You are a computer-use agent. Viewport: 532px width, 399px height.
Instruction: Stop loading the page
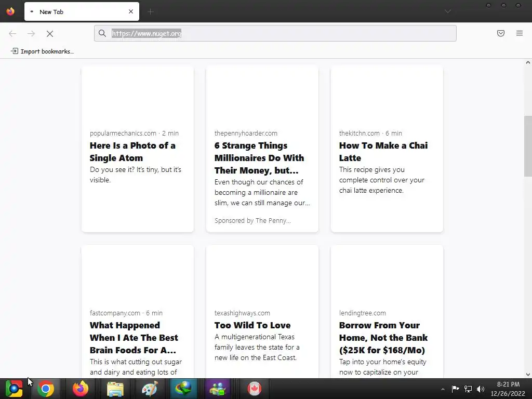[x=50, y=34]
